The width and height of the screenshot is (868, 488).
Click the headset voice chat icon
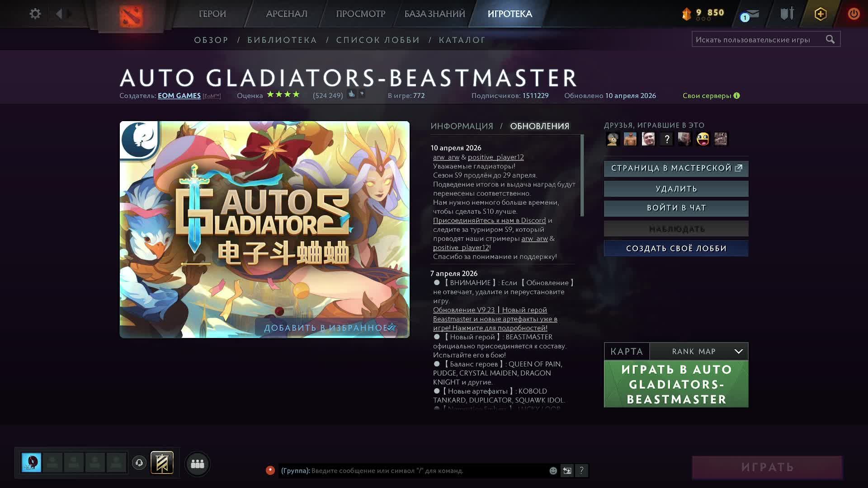click(140, 463)
